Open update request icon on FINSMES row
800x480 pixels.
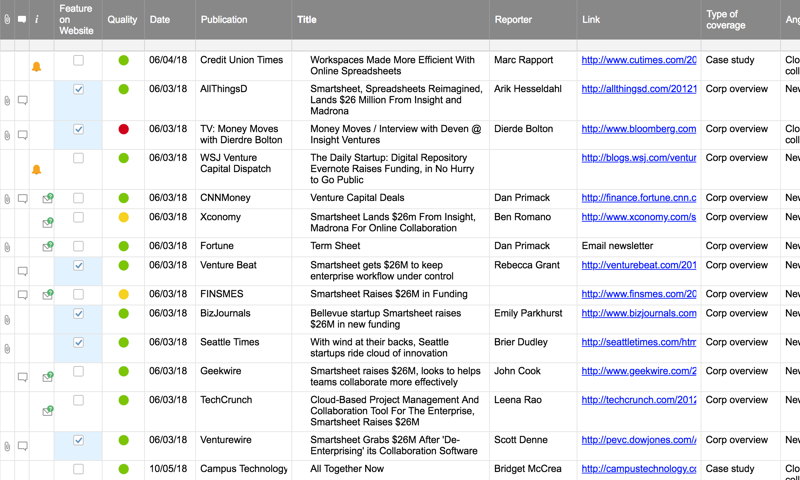(47, 294)
